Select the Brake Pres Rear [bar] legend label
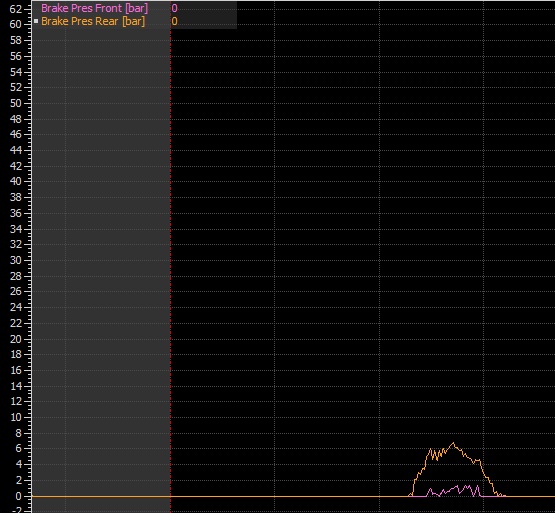Image resolution: width=555 pixels, height=513 pixels. pyautogui.click(x=93, y=21)
